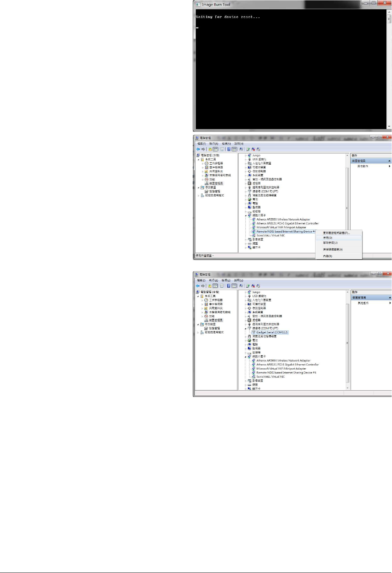Viewport: 392px width, 573px height.
Task: Collapse Device Manager actions header in context-menu window
Action: [x=390, y=161]
